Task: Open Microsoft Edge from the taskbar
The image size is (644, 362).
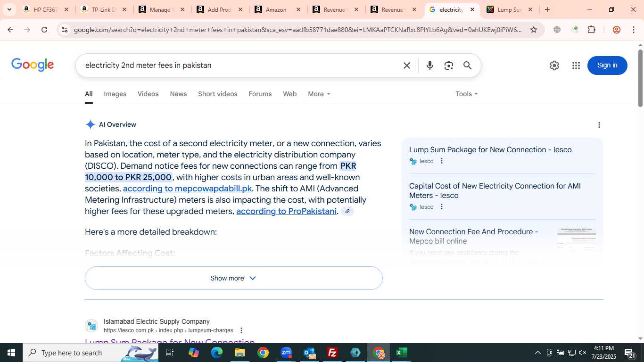Action: pos(216,353)
